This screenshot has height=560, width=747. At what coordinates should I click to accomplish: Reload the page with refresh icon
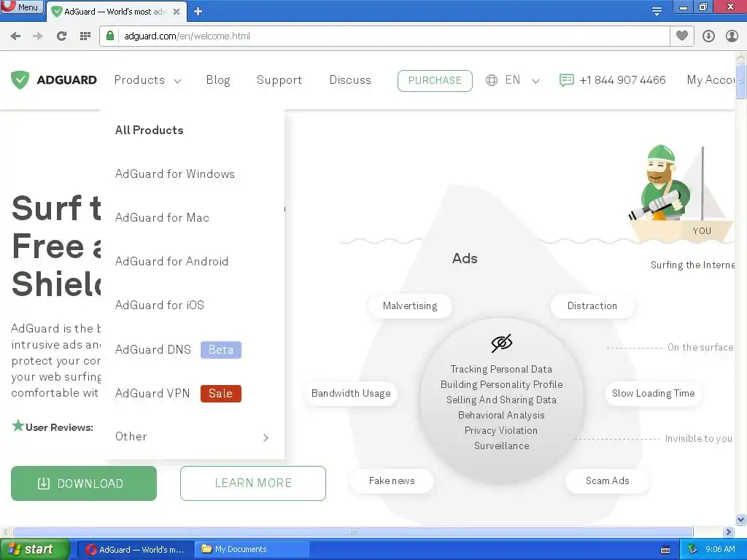coord(61,36)
